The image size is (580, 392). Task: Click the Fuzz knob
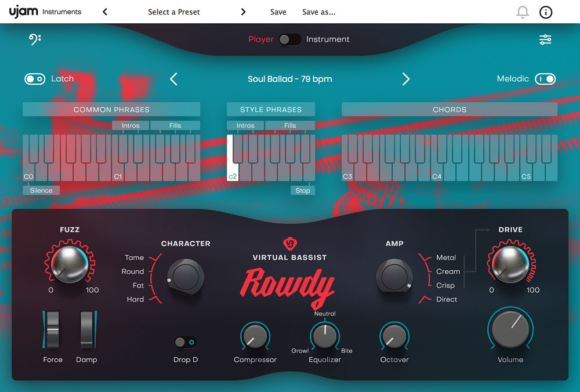point(70,264)
